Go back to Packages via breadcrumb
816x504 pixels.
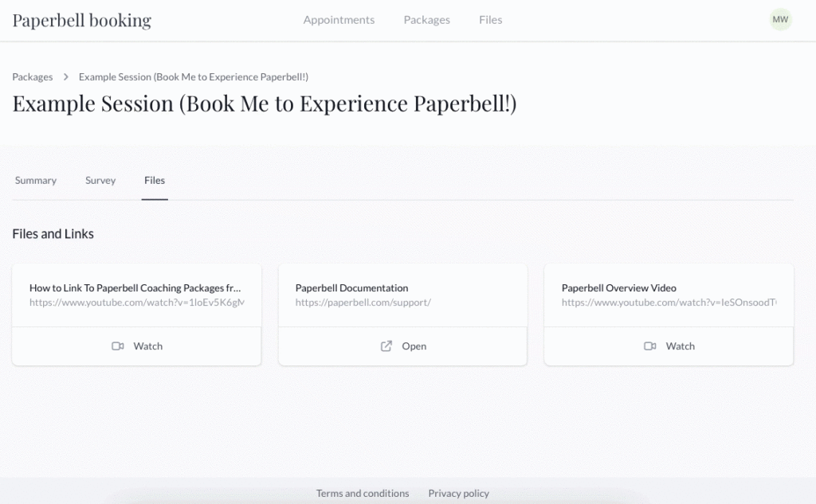33,77
